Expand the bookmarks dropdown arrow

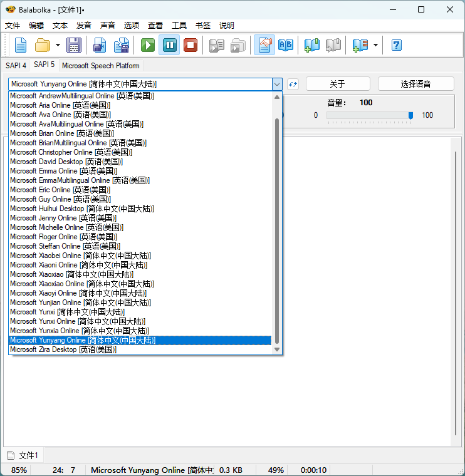(376, 45)
